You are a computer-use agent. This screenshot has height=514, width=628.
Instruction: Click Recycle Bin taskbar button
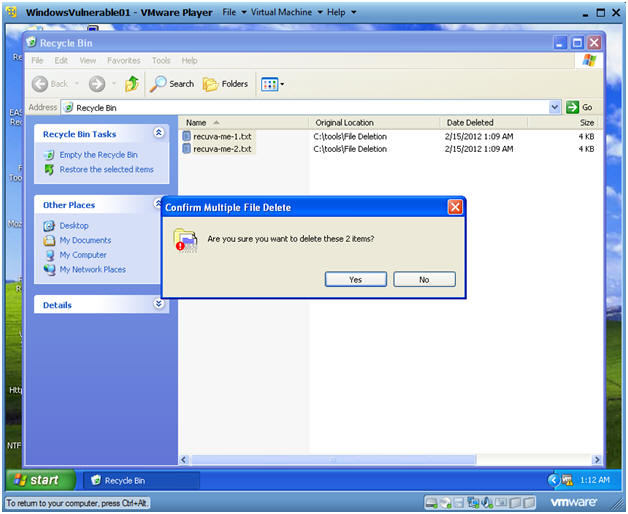(x=141, y=480)
